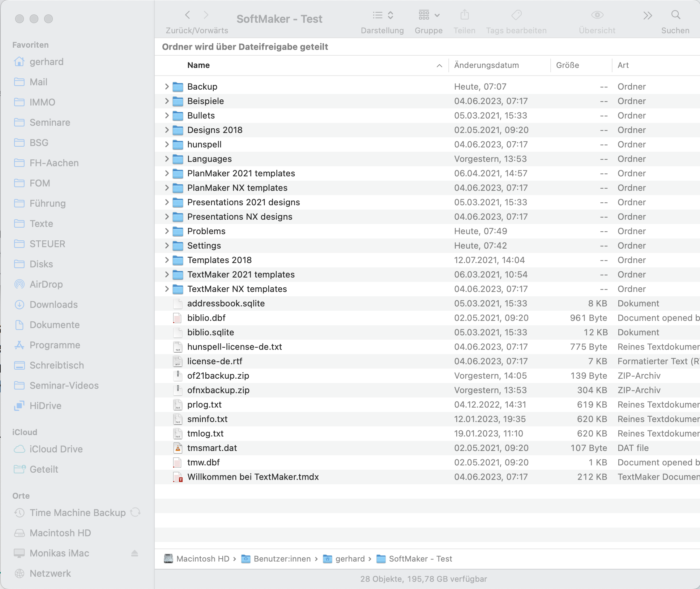
Task: Select the of21backup.zip archive icon
Action: (x=178, y=376)
